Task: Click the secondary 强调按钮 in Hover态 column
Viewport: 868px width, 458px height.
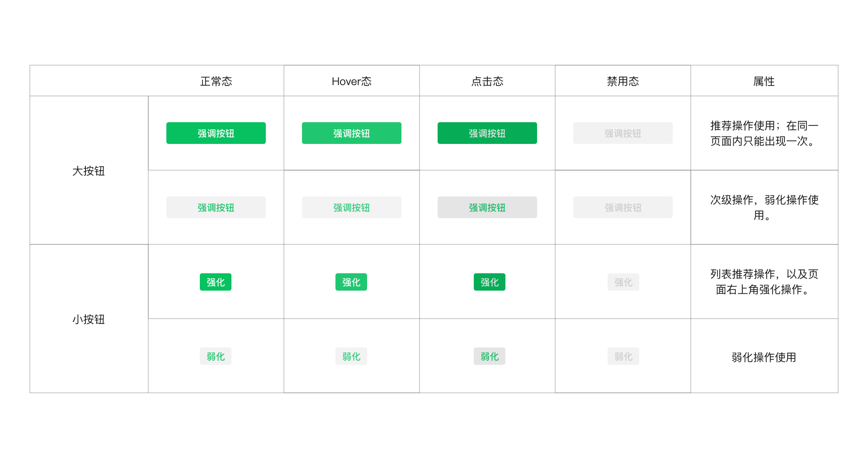Action: coord(351,207)
